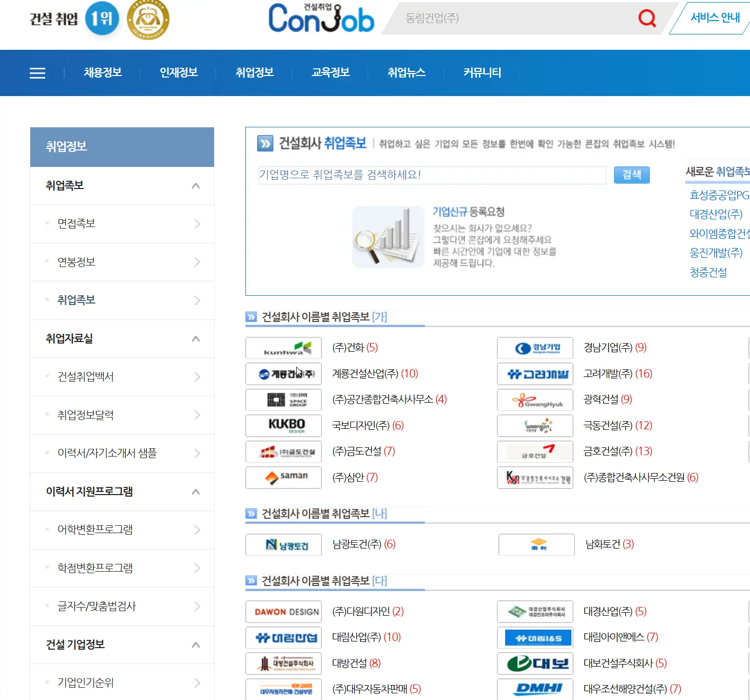Open the 대림산업(주) (10) link
The image size is (750, 700).
coord(366,637)
